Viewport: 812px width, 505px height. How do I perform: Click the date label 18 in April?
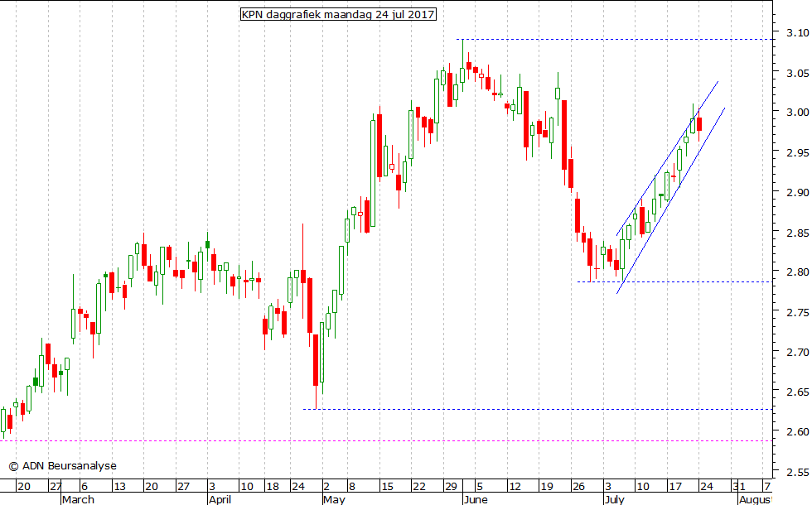pyautogui.click(x=273, y=487)
